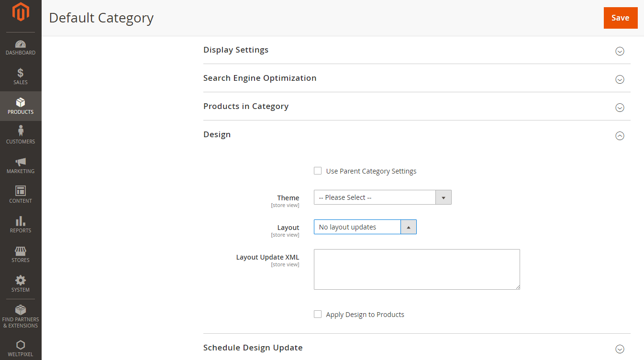Tick the Apply Design to Products checkbox

318,314
